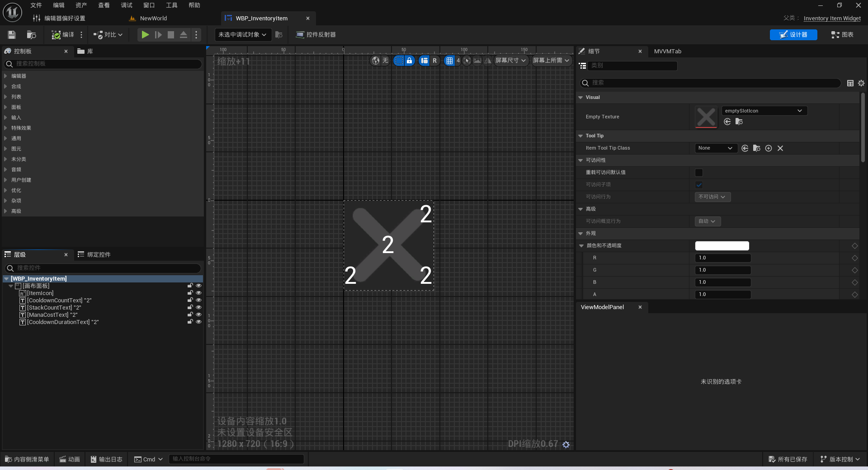
Task: Open details property matrix table icon
Action: click(850, 83)
